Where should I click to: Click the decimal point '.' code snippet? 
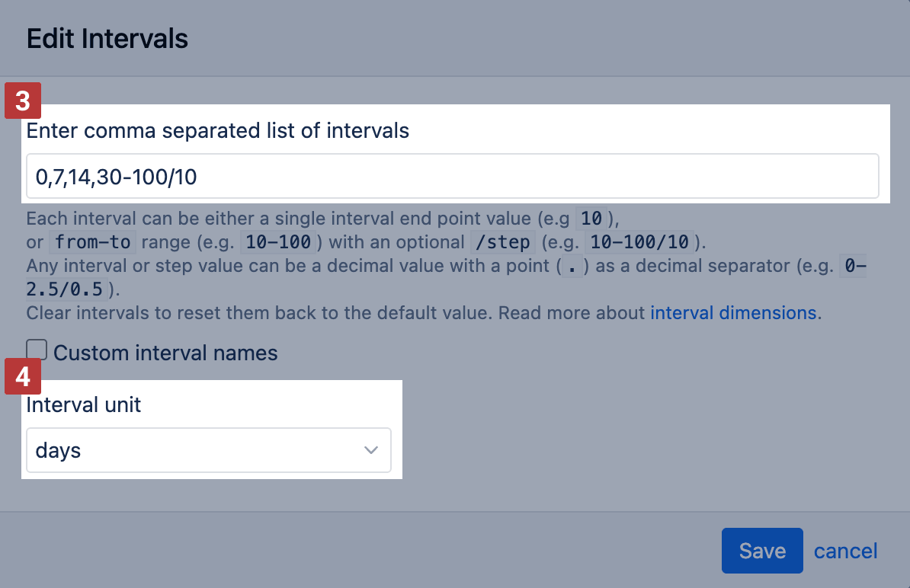[x=572, y=266]
